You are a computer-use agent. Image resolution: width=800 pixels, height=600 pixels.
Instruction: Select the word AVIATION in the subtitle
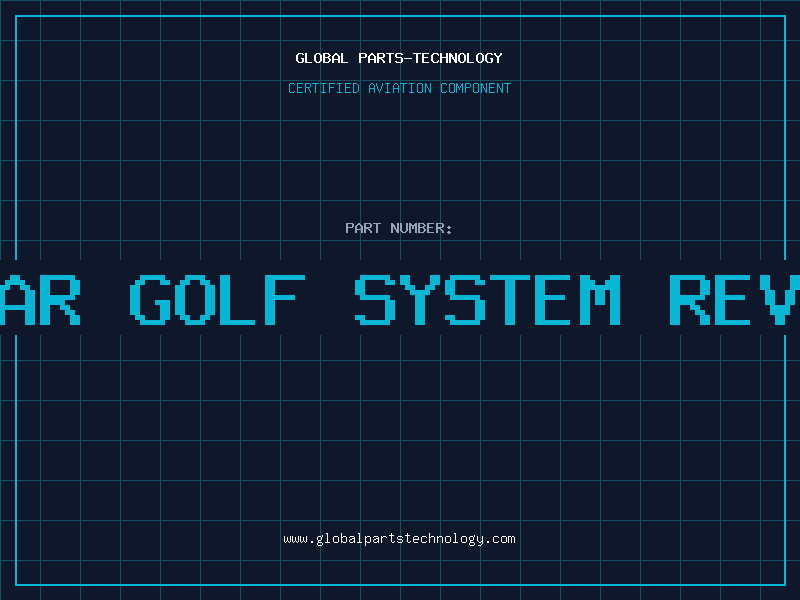[400, 88]
